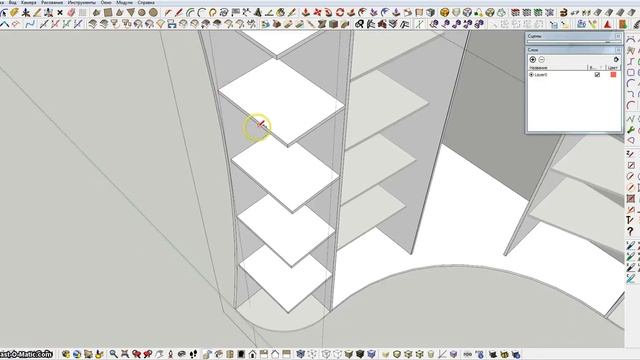This screenshot has width=640, height=360.
Task: Click the Цвет column header
Action: click(612, 67)
